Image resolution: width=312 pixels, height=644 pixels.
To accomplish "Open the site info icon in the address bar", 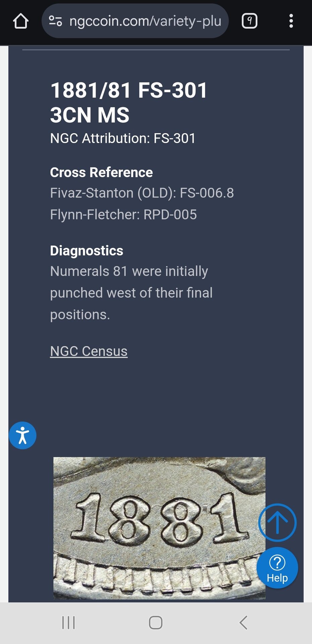I will pyautogui.click(x=55, y=21).
